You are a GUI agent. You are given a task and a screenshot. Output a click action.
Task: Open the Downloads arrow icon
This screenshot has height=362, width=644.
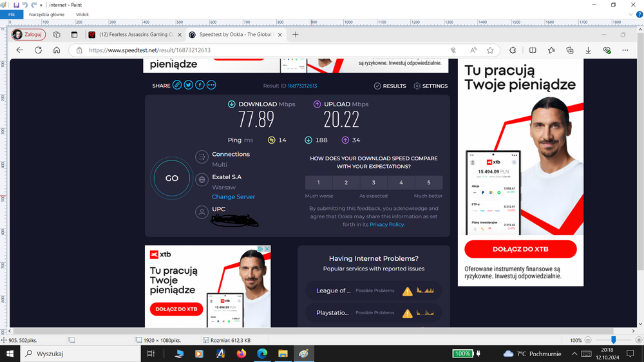588,50
